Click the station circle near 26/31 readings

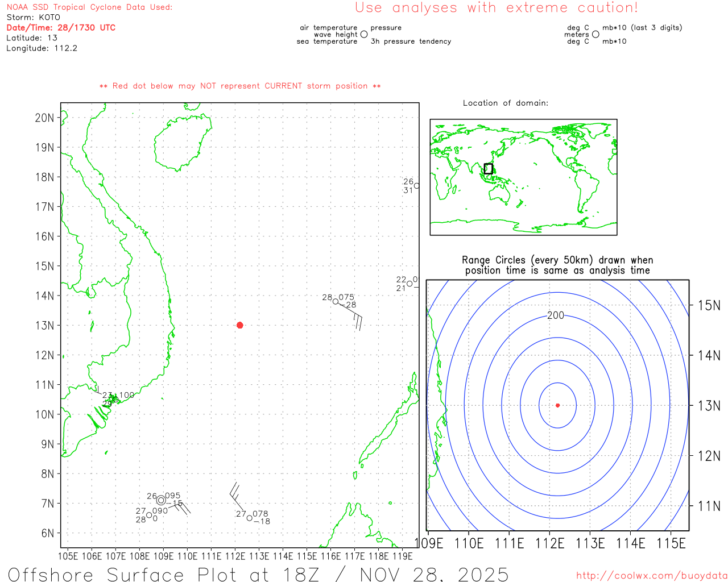click(x=417, y=186)
